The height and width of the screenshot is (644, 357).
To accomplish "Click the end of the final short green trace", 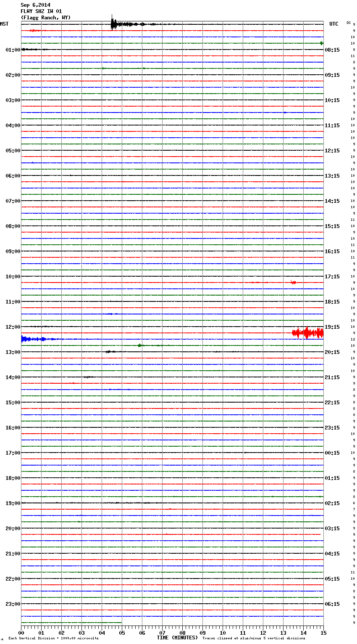I will pyautogui.click(x=121, y=623).
